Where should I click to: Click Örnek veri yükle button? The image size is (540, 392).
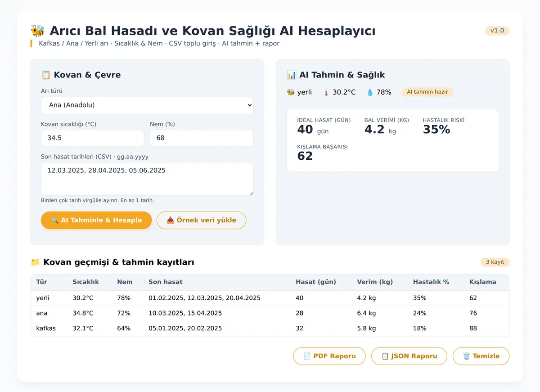[201, 220]
